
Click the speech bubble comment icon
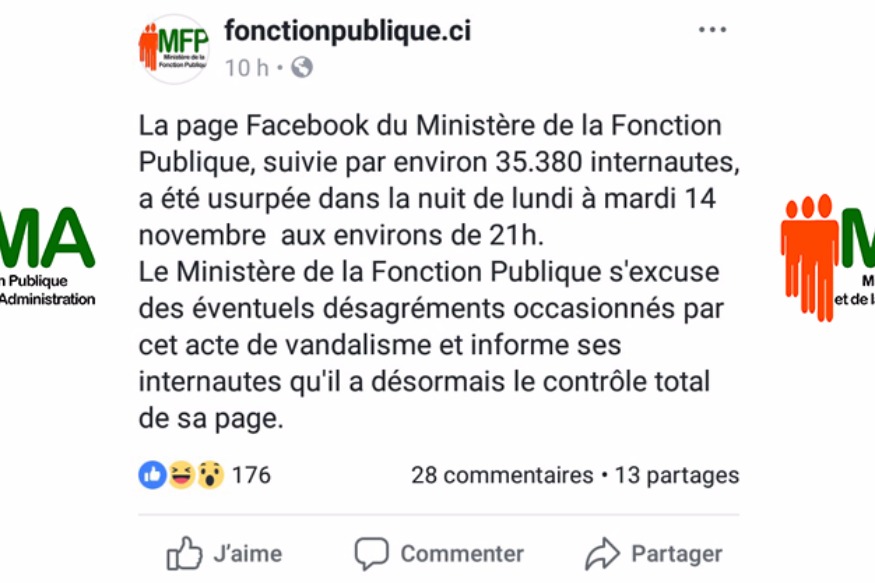coord(371,553)
